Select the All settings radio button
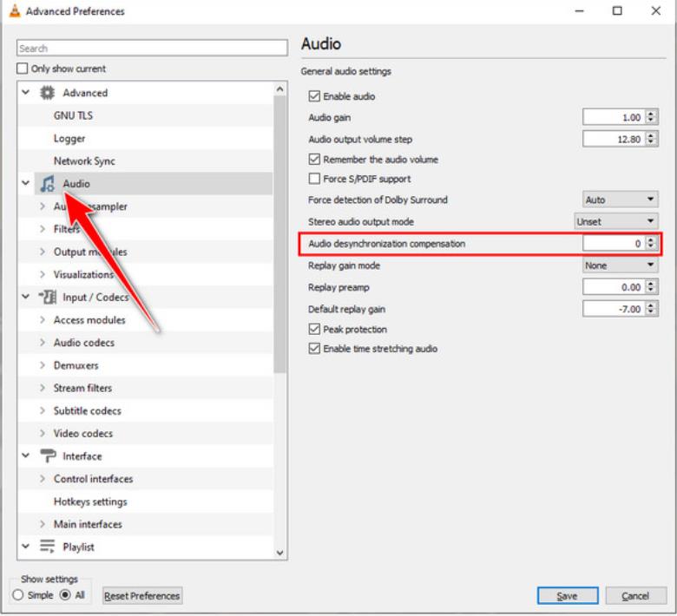677x616 pixels. coord(65,595)
